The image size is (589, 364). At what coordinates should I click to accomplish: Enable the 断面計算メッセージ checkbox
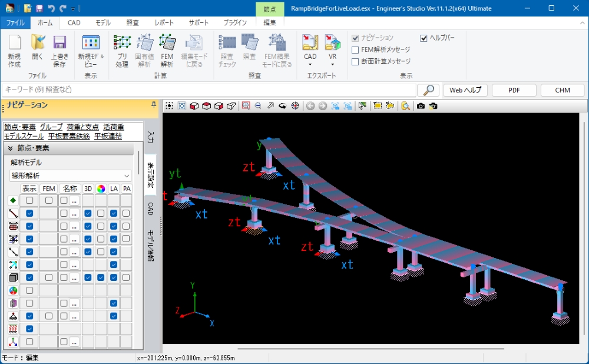[355, 61]
